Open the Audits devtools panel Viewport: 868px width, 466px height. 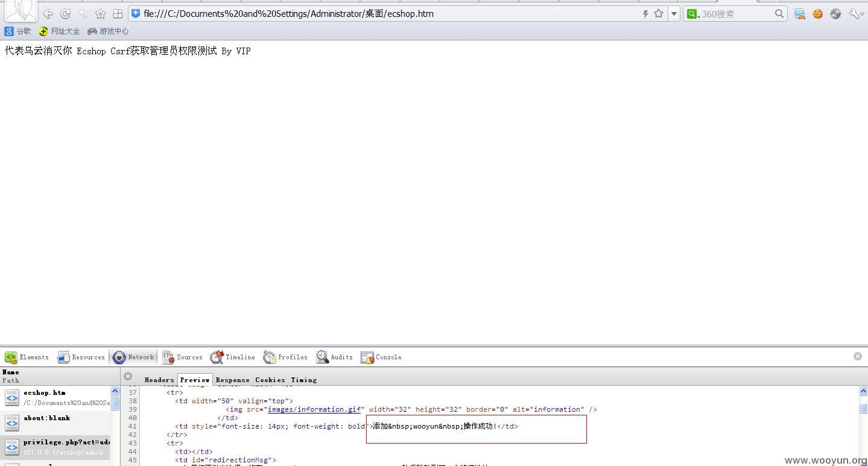335,357
